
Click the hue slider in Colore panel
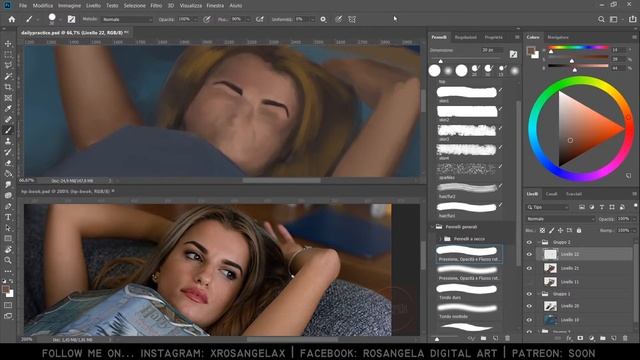pos(578,48)
